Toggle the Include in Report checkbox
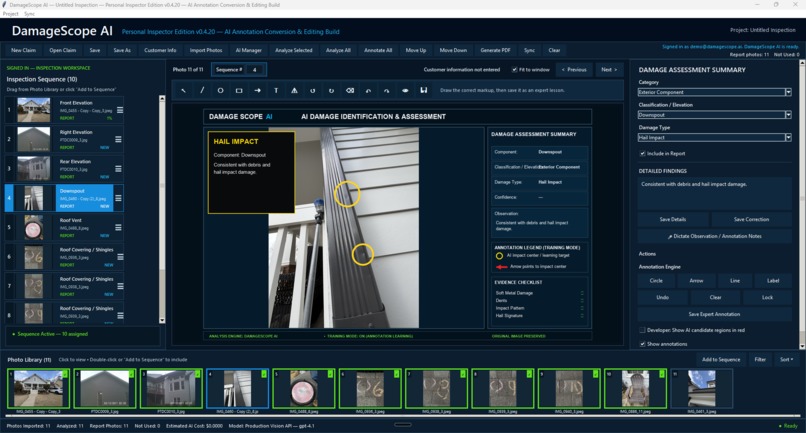806x433 pixels. click(x=642, y=153)
